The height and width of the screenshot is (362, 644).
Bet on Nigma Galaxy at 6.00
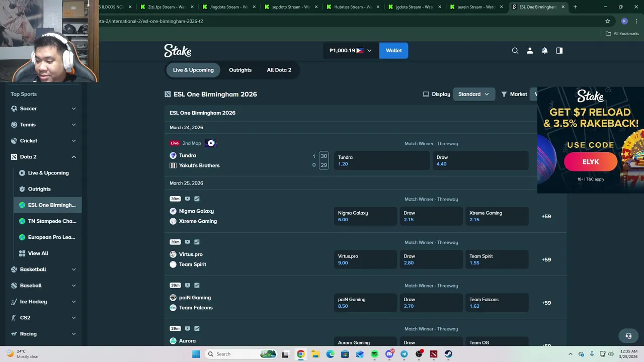click(365, 216)
